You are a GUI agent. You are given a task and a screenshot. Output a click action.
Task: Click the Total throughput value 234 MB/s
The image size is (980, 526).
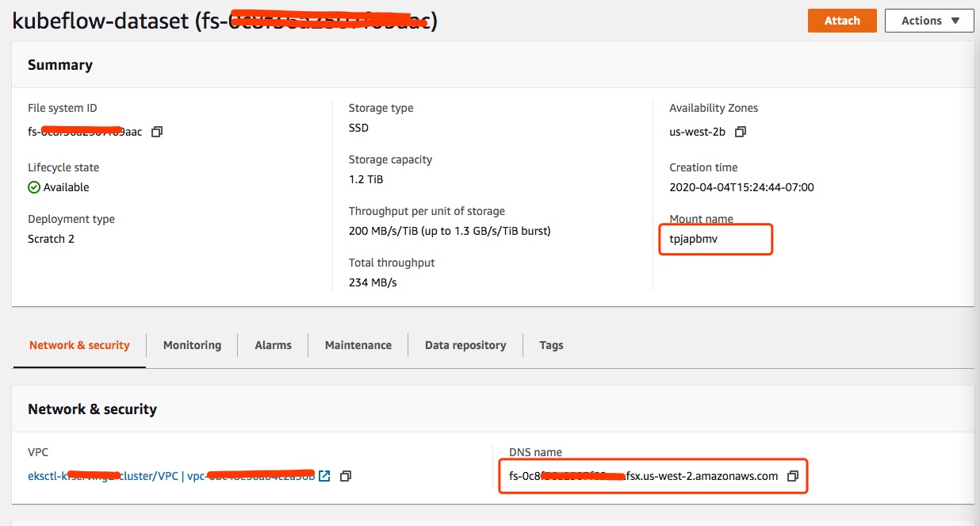click(x=373, y=282)
